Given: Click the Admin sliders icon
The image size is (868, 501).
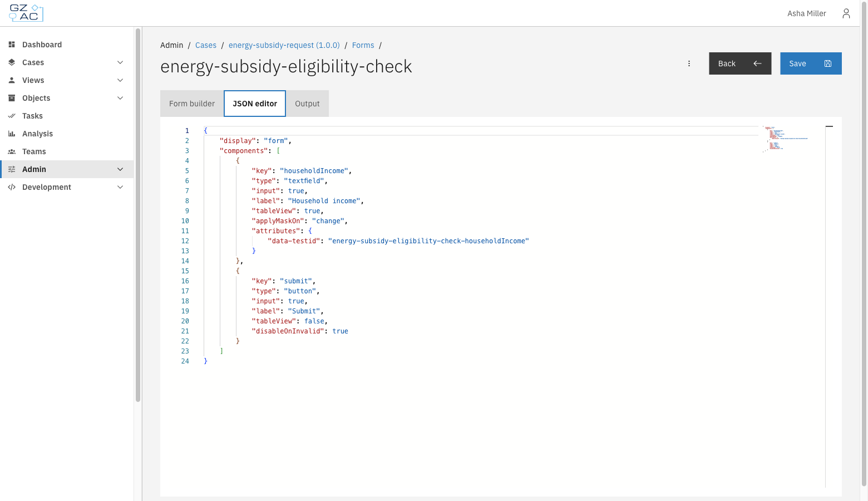Looking at the screenshot, I should 12,169.
